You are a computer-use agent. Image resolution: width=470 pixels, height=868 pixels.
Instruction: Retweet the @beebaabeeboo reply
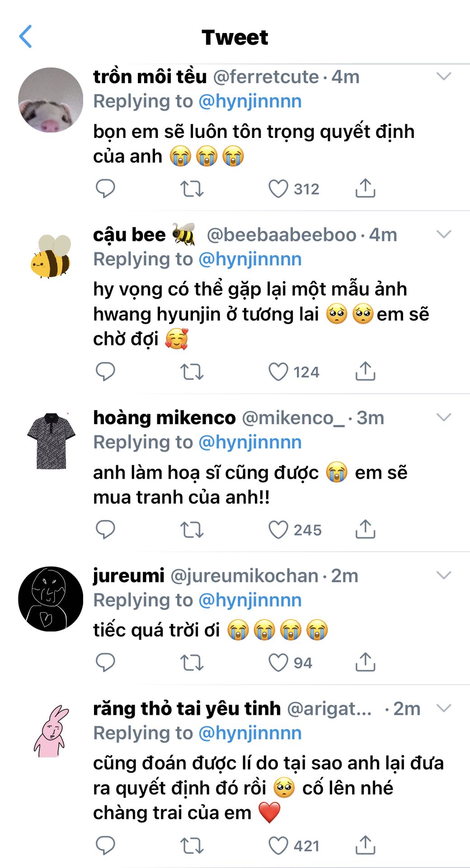192,372
